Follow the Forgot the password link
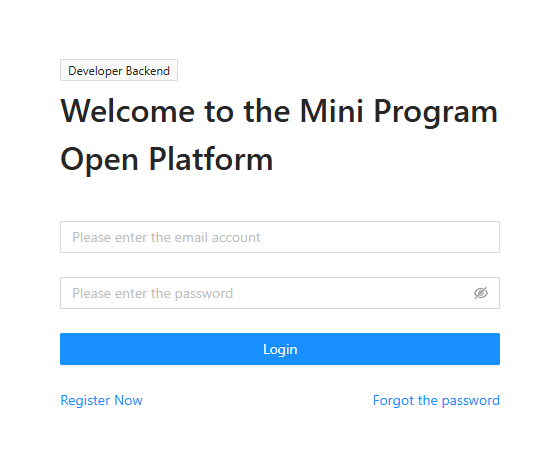 [x=436, y=400]
